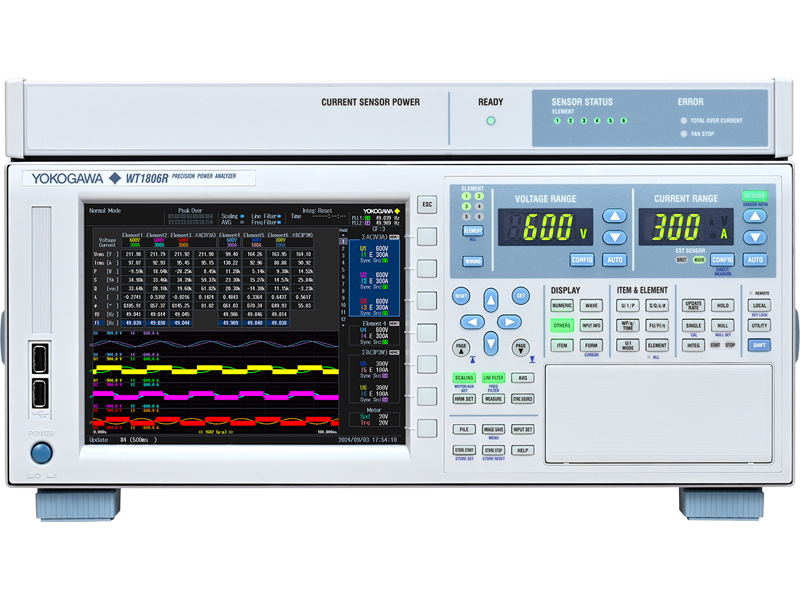Select the upper USB port
Viewport: 800px width, 600px height.
tap(40, 359)
